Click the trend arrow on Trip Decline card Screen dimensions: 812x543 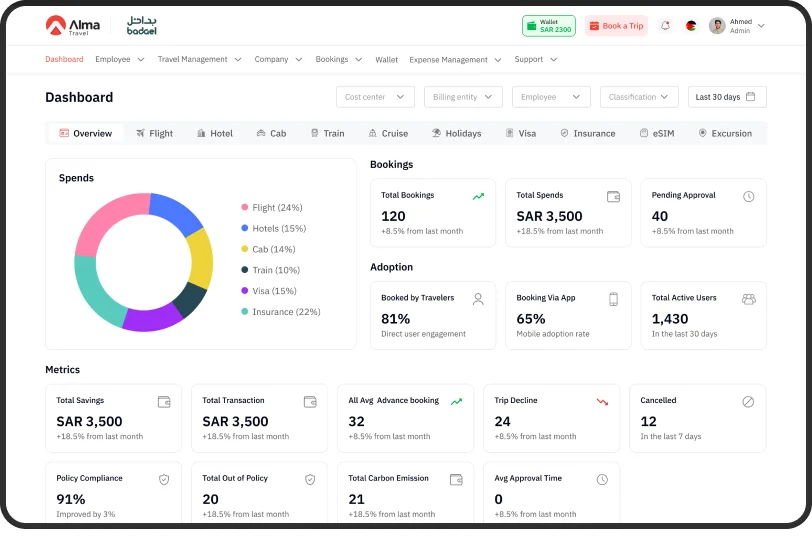click(x=602, y=401)
